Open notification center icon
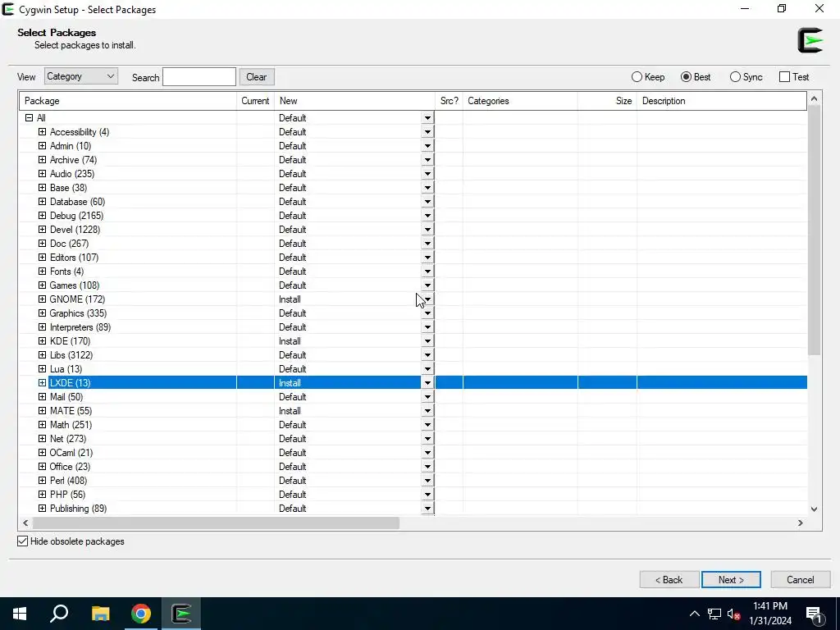Screen dimensions: 840x630 pyautogui.click(x=815, y=614)
